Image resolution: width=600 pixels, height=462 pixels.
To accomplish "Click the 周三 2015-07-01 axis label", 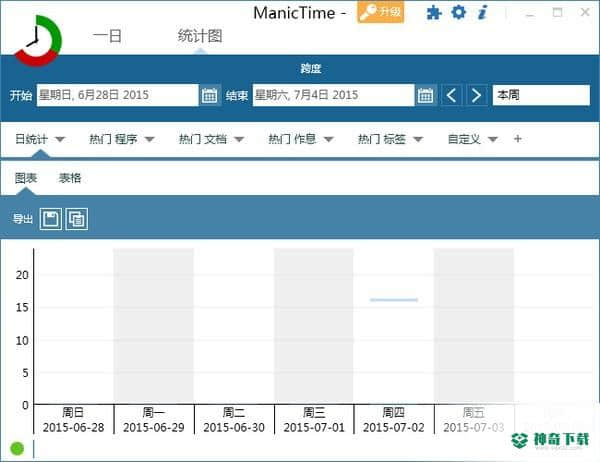I will pos(314,420).
